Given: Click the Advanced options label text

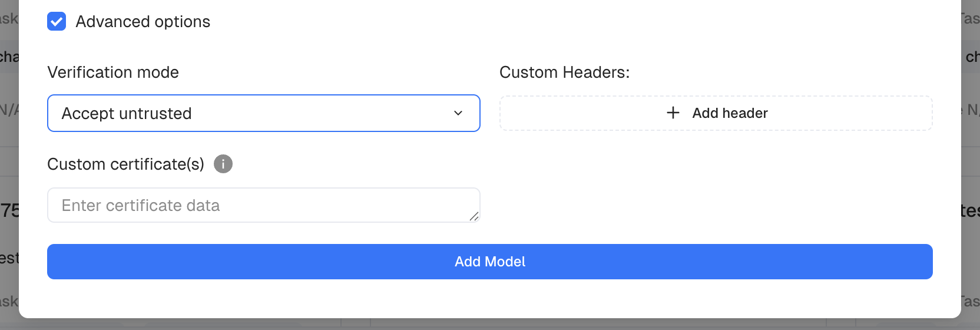Looking at the screenshot, I should pos(143,22).
